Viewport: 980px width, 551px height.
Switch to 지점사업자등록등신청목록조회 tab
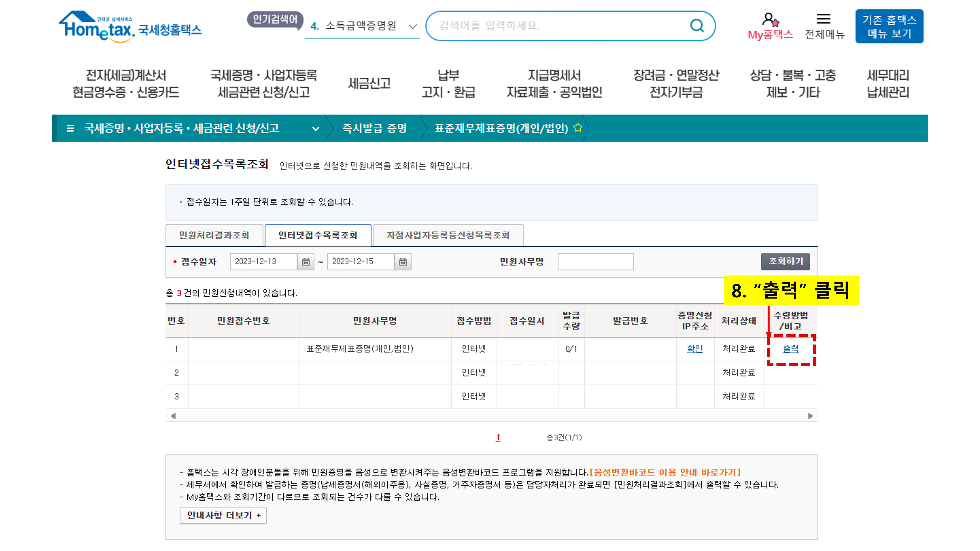point(448,235)
